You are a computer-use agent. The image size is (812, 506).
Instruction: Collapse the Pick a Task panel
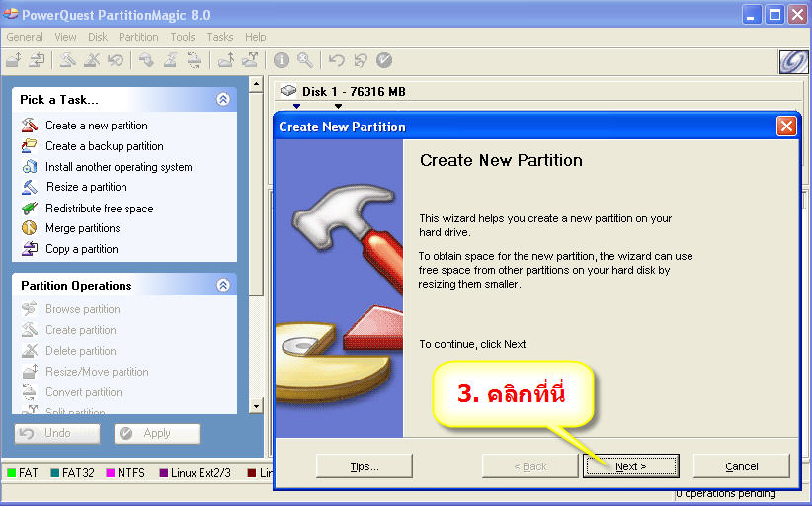223,99
